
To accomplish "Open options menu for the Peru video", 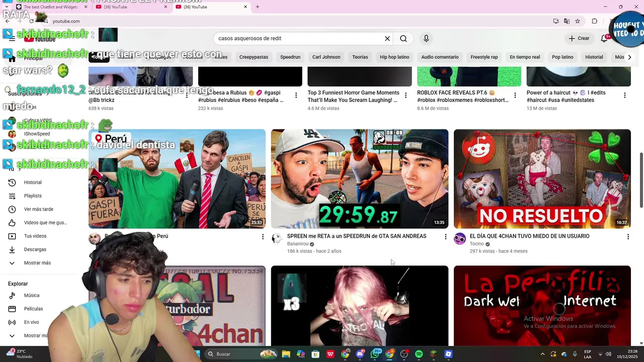I will tap(263, 236).
